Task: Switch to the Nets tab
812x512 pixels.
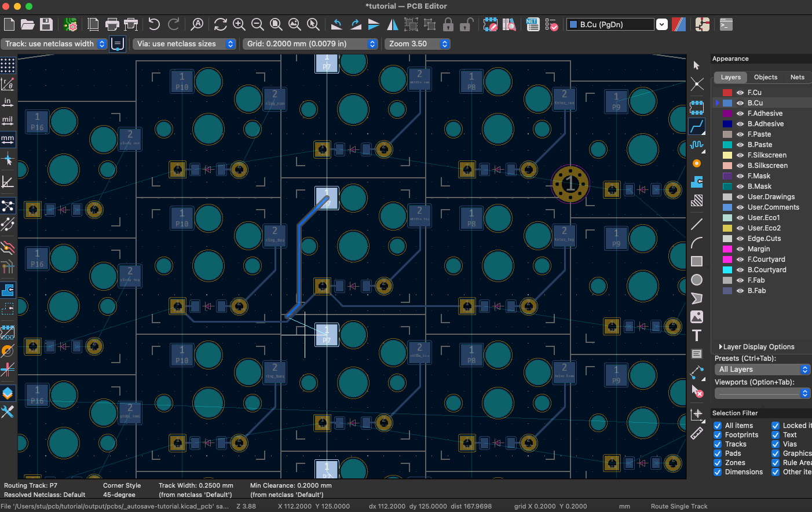Action: click(x=797, y=77)
